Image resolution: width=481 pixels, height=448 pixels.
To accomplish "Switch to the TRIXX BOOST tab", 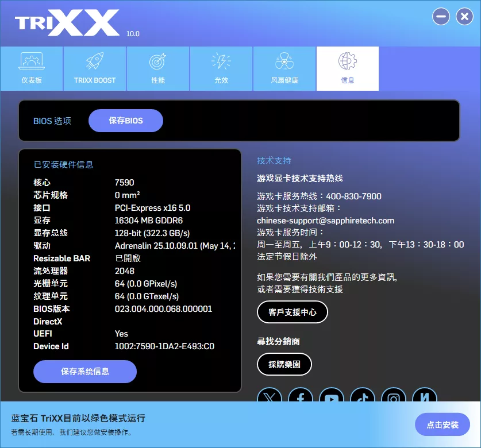I will coord(95,69).
